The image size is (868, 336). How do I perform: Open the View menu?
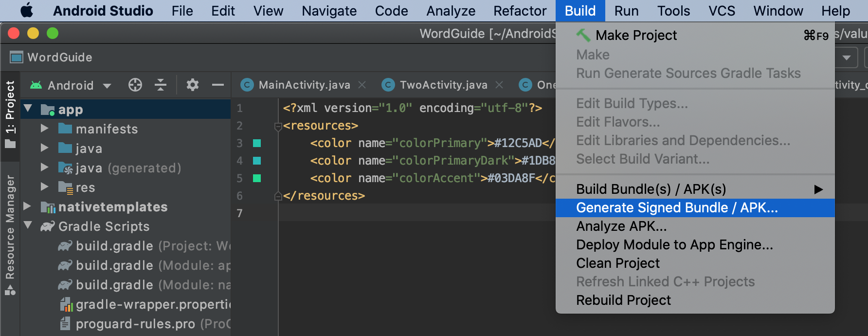pos(268,11)
